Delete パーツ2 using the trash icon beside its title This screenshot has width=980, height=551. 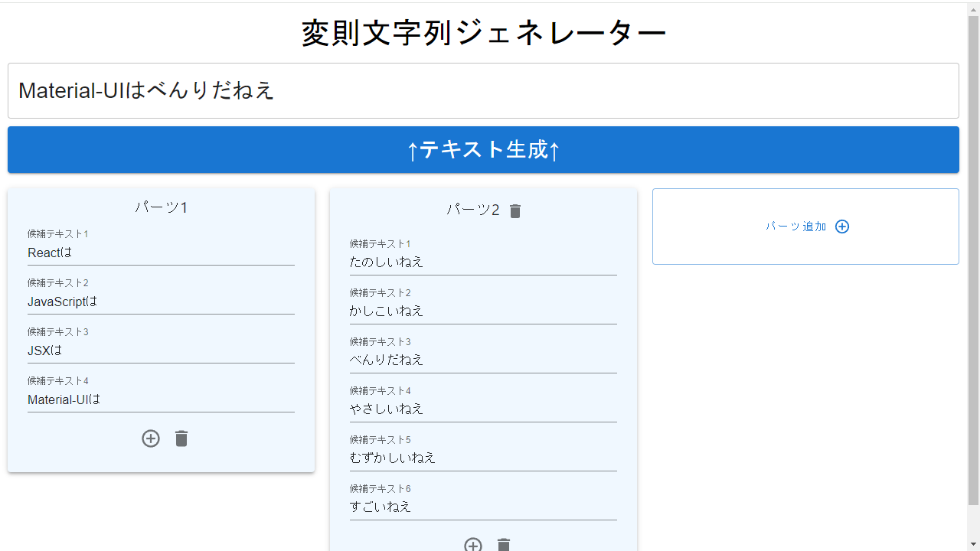pos(515,211)
